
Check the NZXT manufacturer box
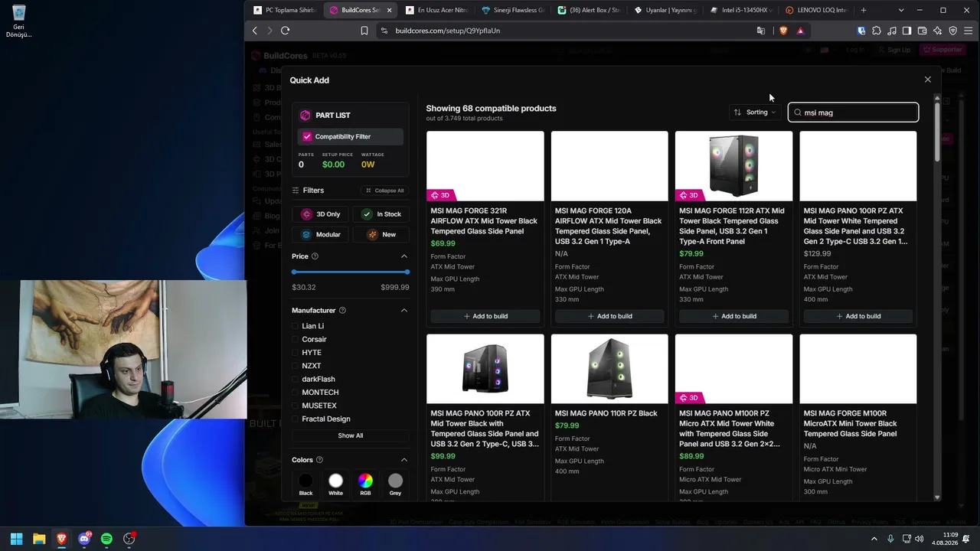click(x=295, y=366)
